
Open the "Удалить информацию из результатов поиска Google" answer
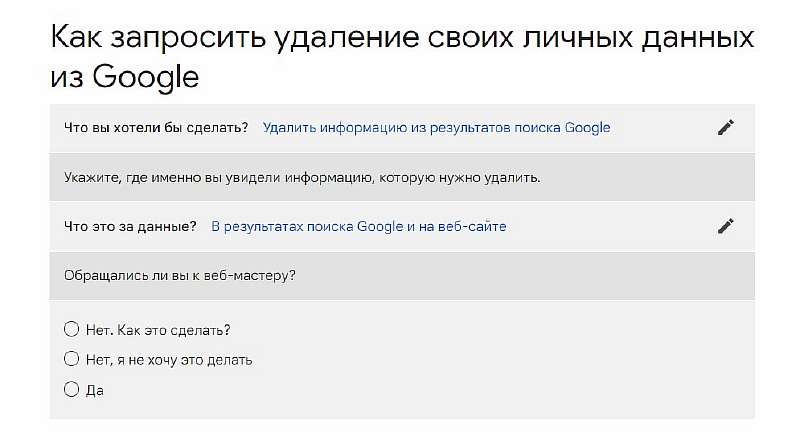436,127
